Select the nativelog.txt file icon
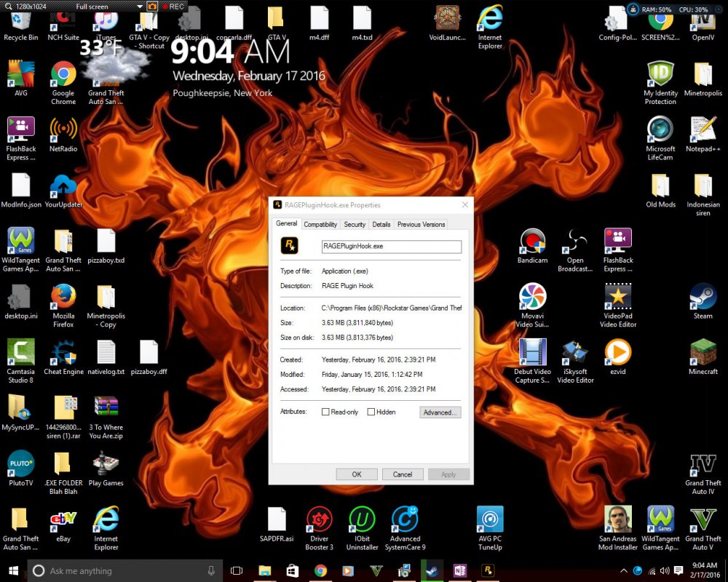 coord(106,357)
